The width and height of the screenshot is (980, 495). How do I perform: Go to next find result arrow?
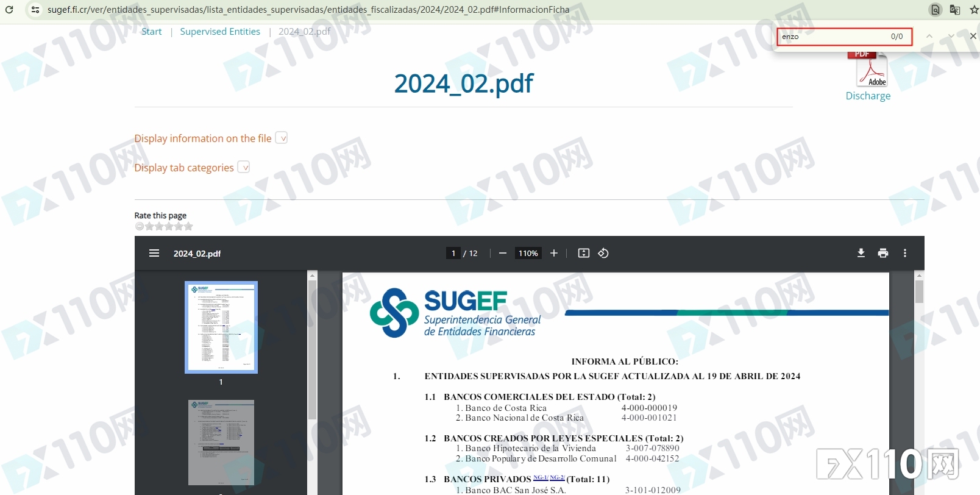(951, 37)
